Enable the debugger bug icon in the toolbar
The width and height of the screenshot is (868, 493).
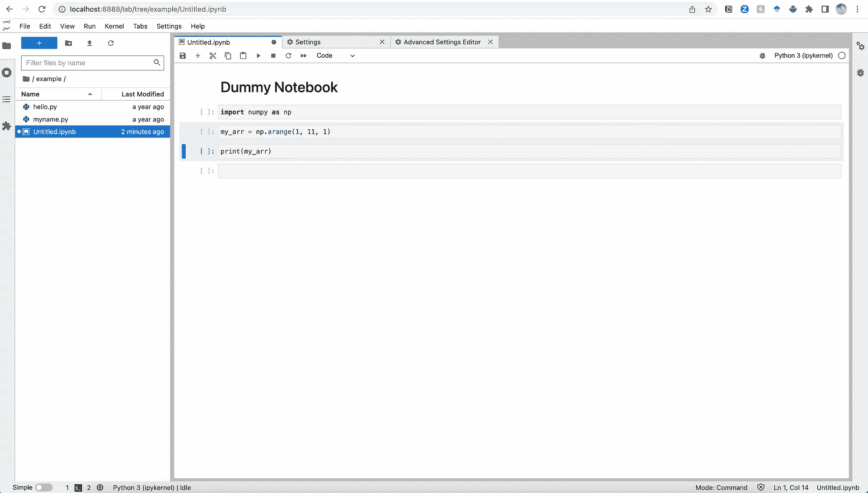[762, 56]
